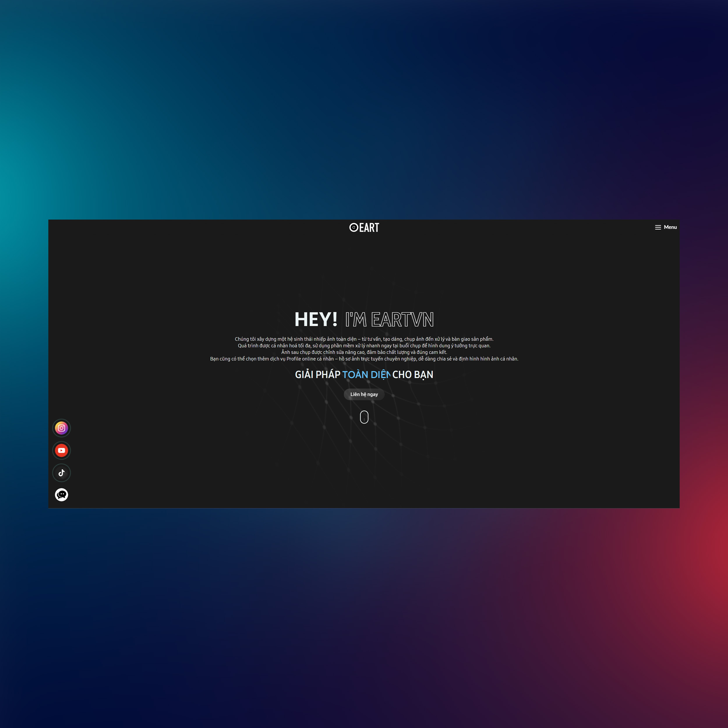Viewport: 728px width, 728px height.
Task: Open the YouTube channel icon
Action: point(61,450)
